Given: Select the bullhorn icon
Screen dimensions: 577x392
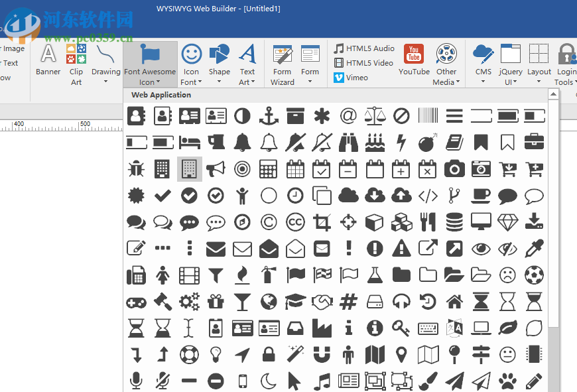Looking at the screenshot, I should click(x=216, y=168).
